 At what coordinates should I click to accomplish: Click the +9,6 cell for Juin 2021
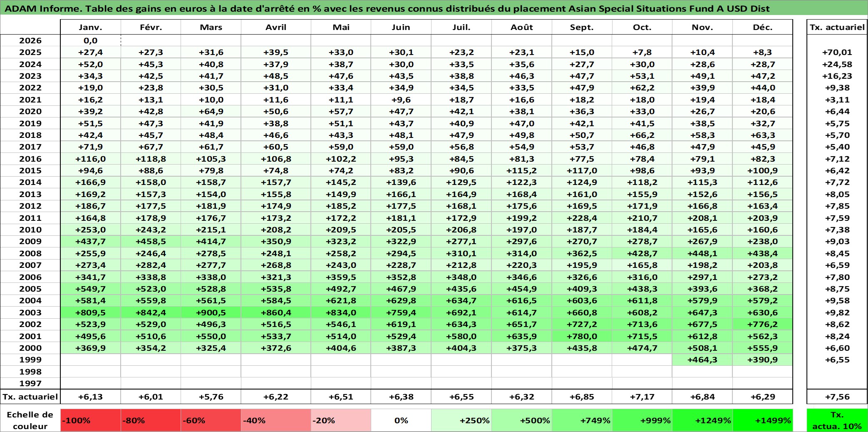coord(401,100)
